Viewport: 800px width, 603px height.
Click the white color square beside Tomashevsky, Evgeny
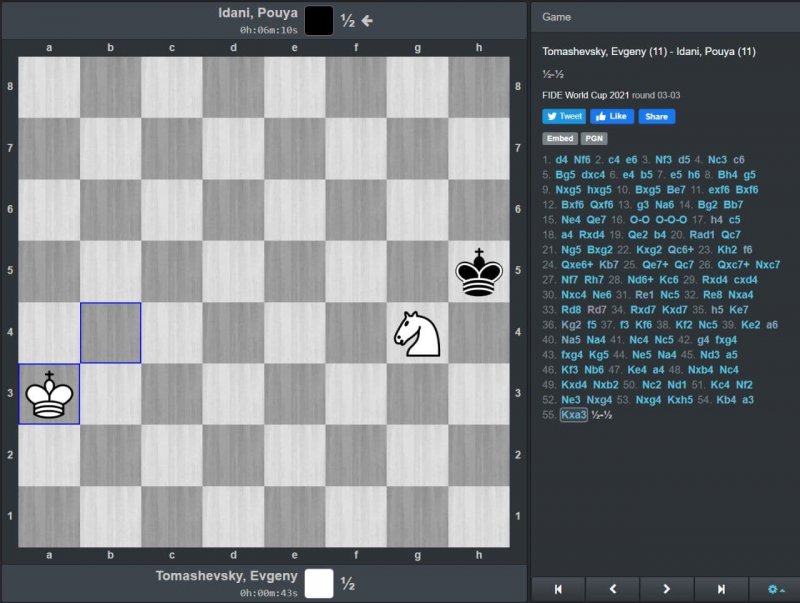319,583
